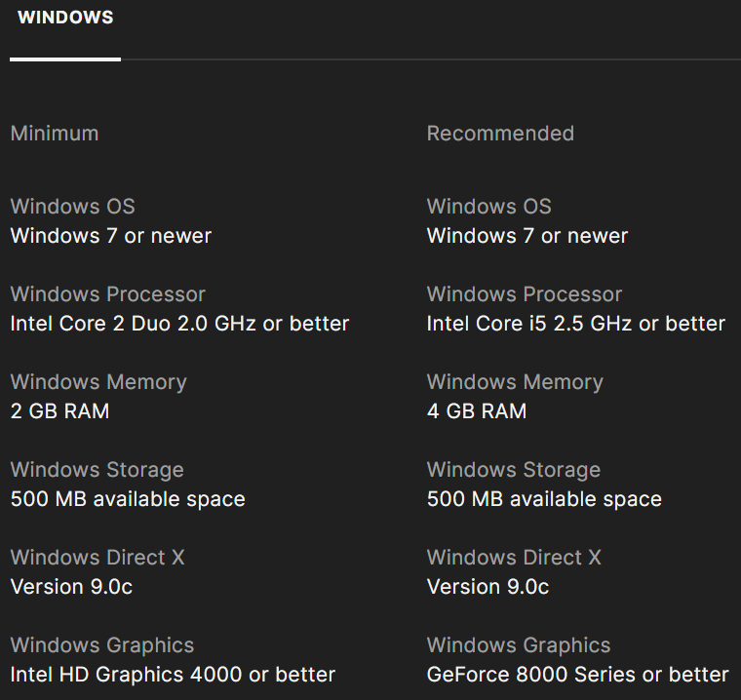This screenshot has height=700, width=741.
Task: Click Intel HD Graphics 4000 or better
Action: 173,675
